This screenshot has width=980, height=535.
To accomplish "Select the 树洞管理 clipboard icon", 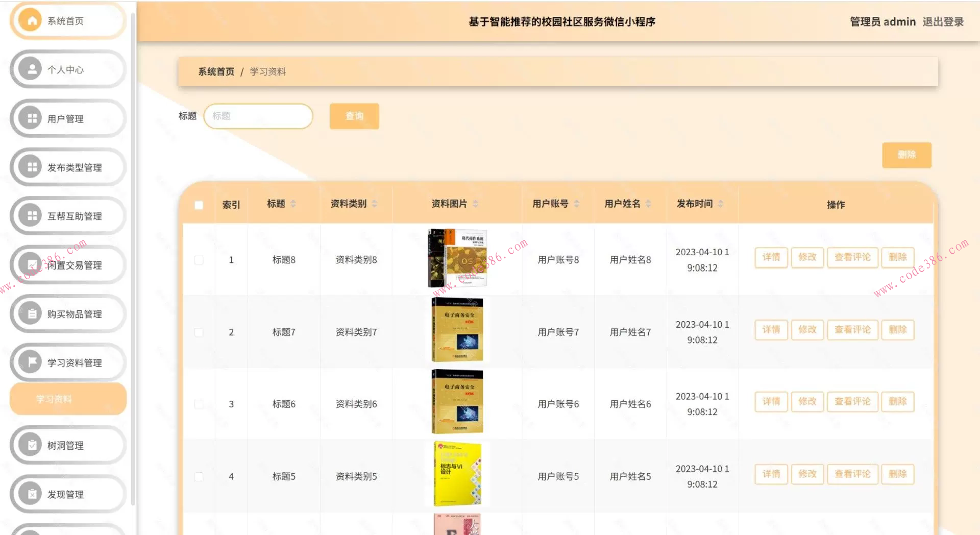I will tap(32, 445).
